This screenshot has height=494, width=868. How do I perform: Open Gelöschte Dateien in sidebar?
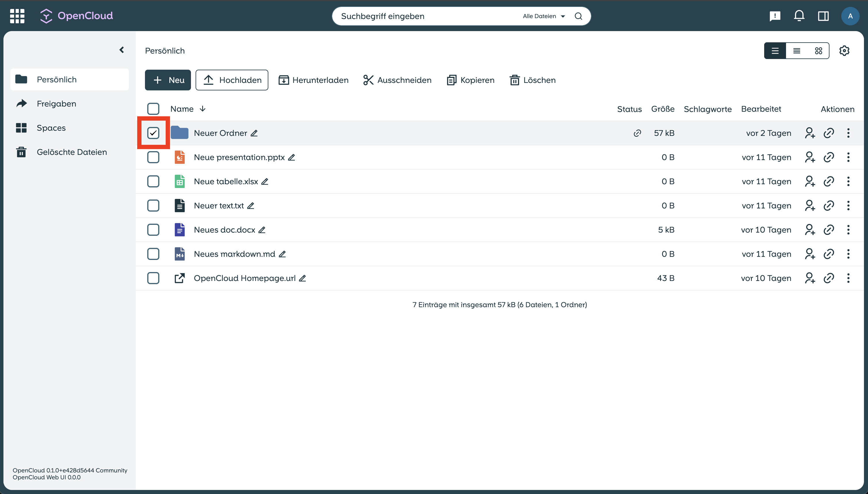[70, 152]
